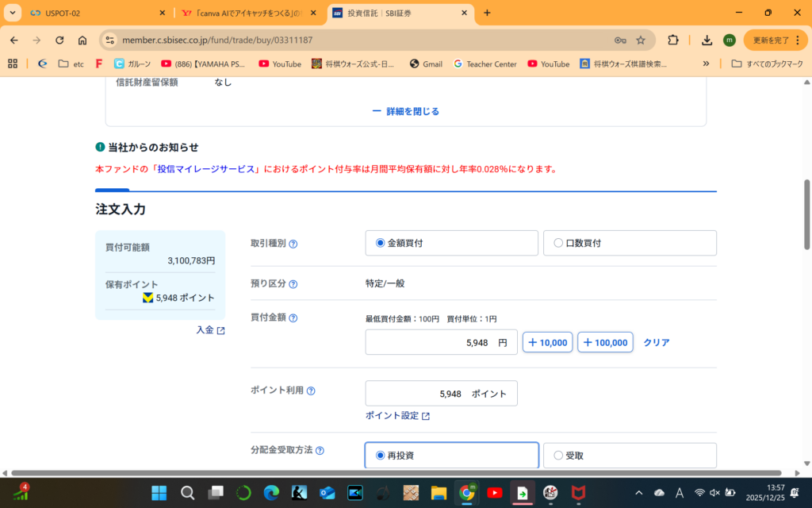Expand hidden bookmarks overflow chevron
The width and height of the screenshot is (812, 508).
(x=706, y=63)
